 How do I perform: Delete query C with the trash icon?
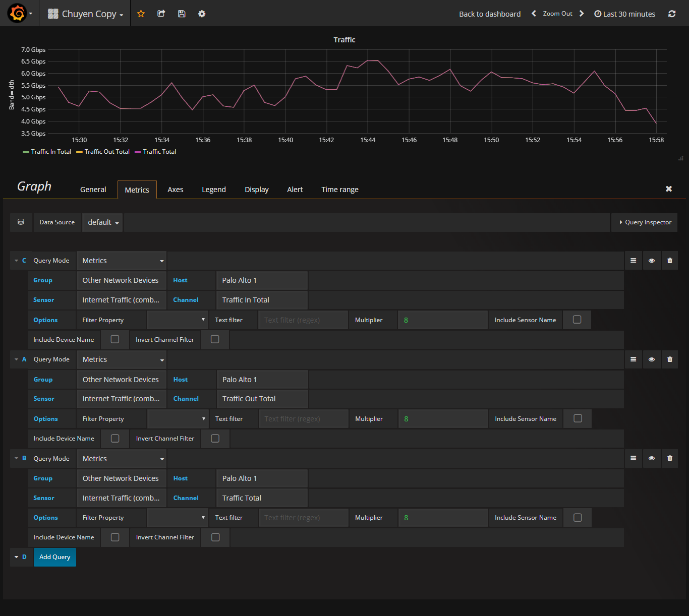pyautogui.click(x=670, y=261)
